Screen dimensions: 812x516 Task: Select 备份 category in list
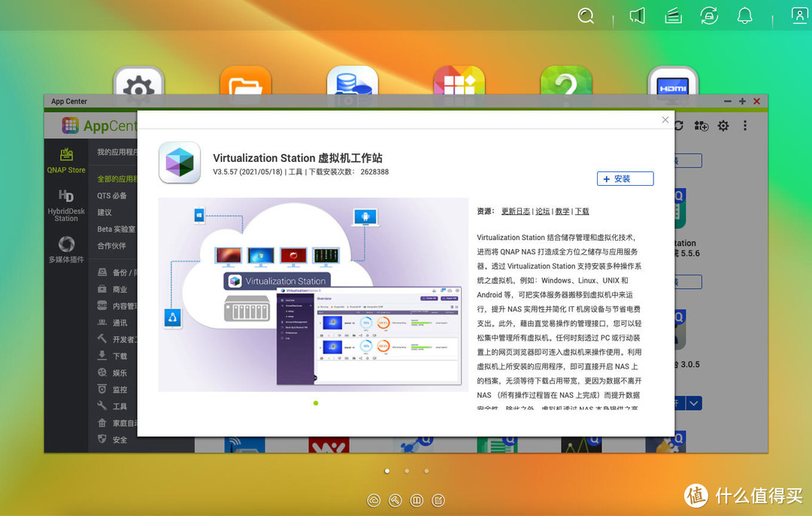(117, 272)
